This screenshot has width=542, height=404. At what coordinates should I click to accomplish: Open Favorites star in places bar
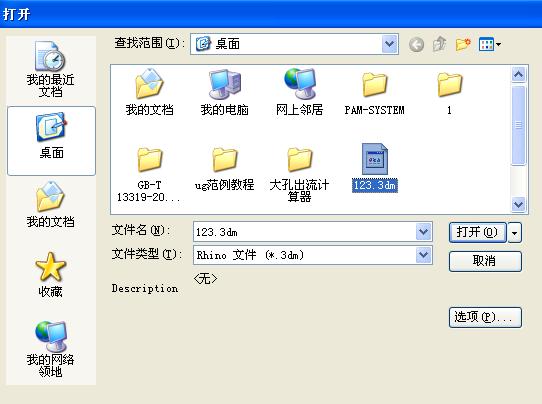50,275
